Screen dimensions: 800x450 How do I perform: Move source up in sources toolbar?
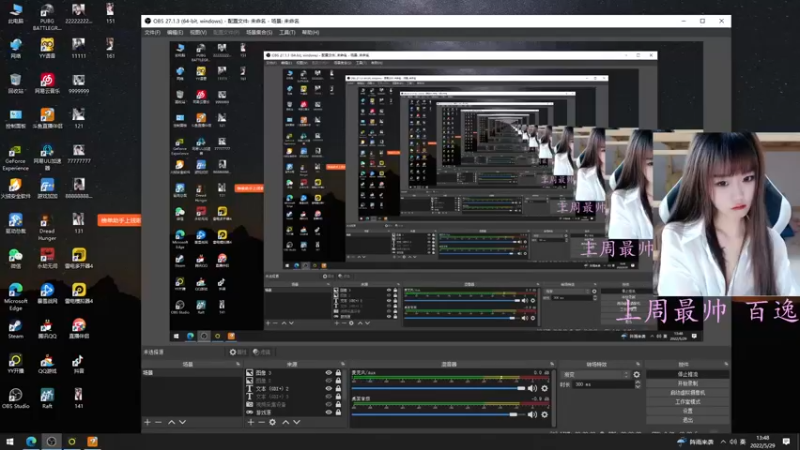pos(286,422)
